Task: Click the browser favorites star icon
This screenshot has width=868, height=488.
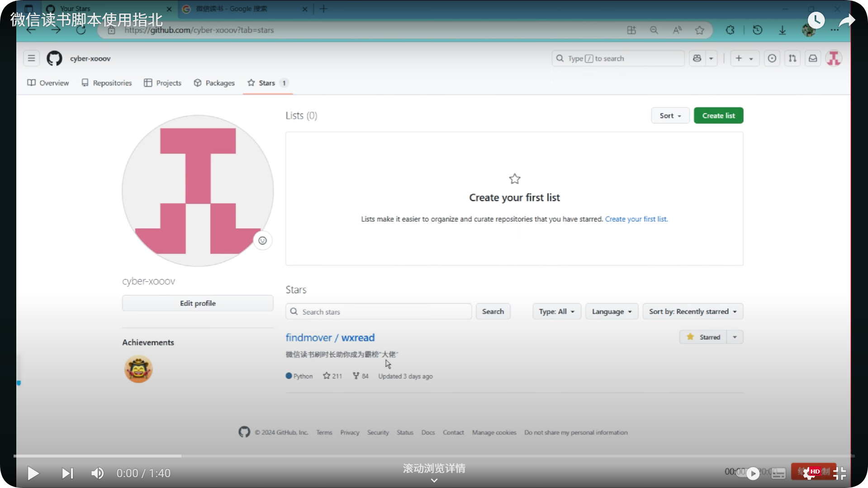Action: (700, 30)
